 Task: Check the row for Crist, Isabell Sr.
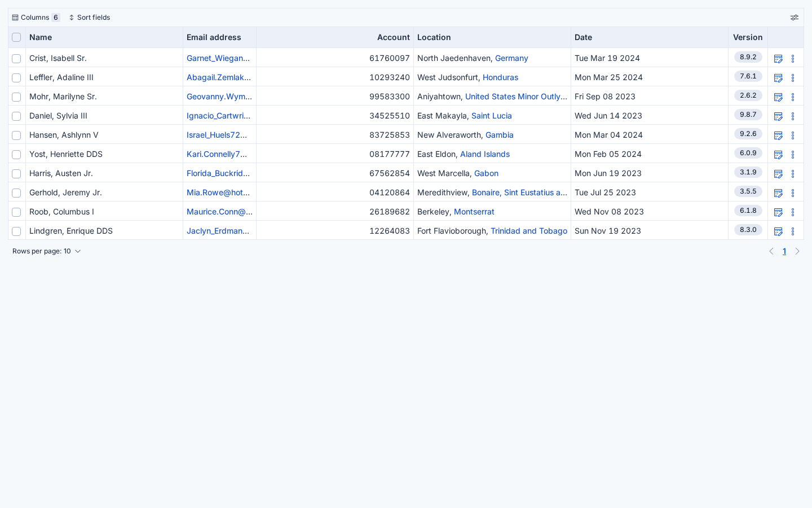coord(16,59)
